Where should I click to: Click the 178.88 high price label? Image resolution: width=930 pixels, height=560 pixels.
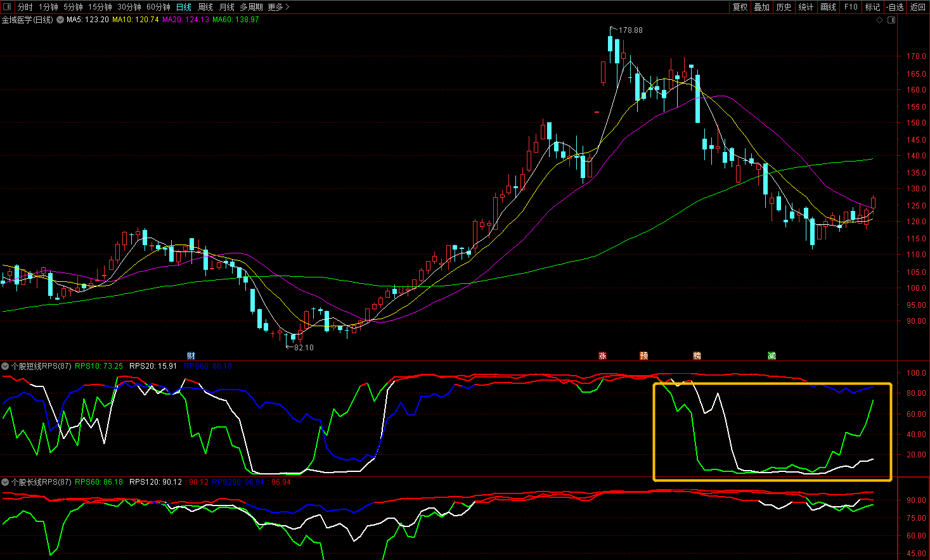pos(630,30)
